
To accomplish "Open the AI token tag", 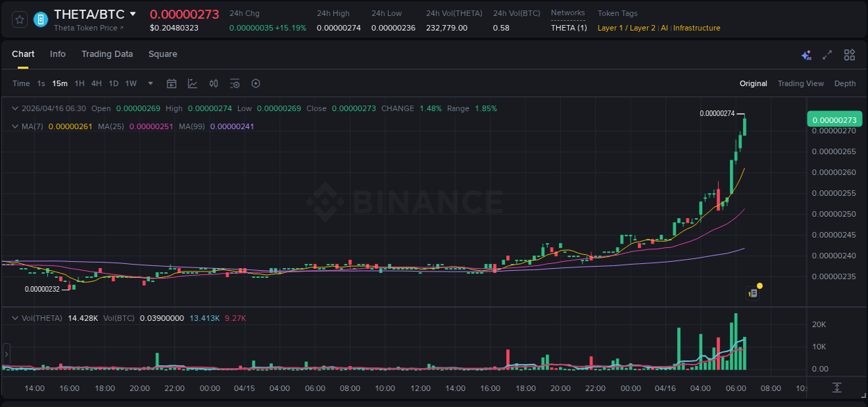I will pos(665,28).
